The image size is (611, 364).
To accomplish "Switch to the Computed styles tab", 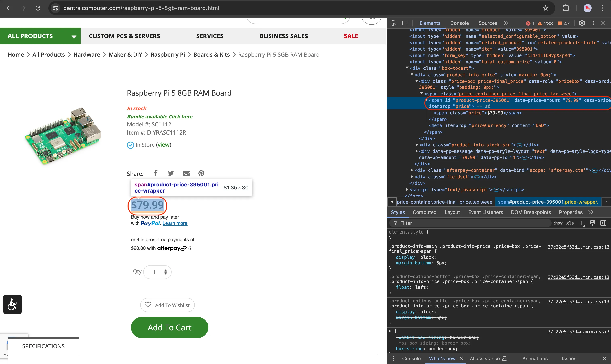I will [x=424, y=212].
